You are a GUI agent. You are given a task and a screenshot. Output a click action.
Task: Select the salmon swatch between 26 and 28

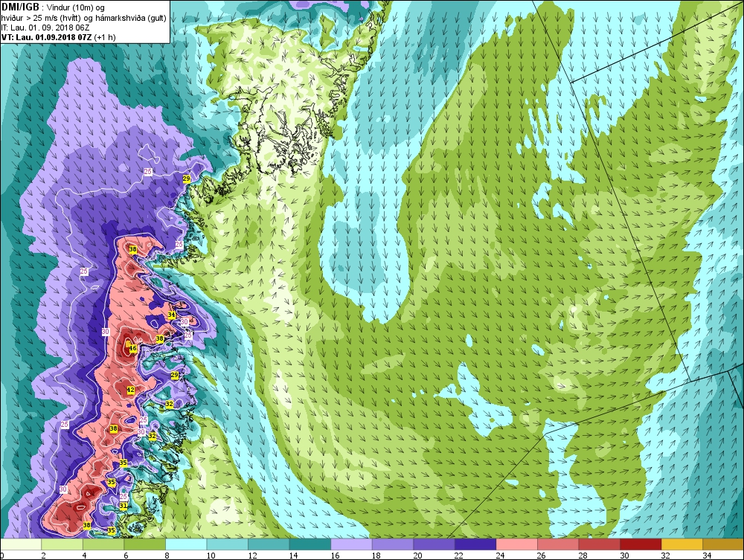[557, 544]
